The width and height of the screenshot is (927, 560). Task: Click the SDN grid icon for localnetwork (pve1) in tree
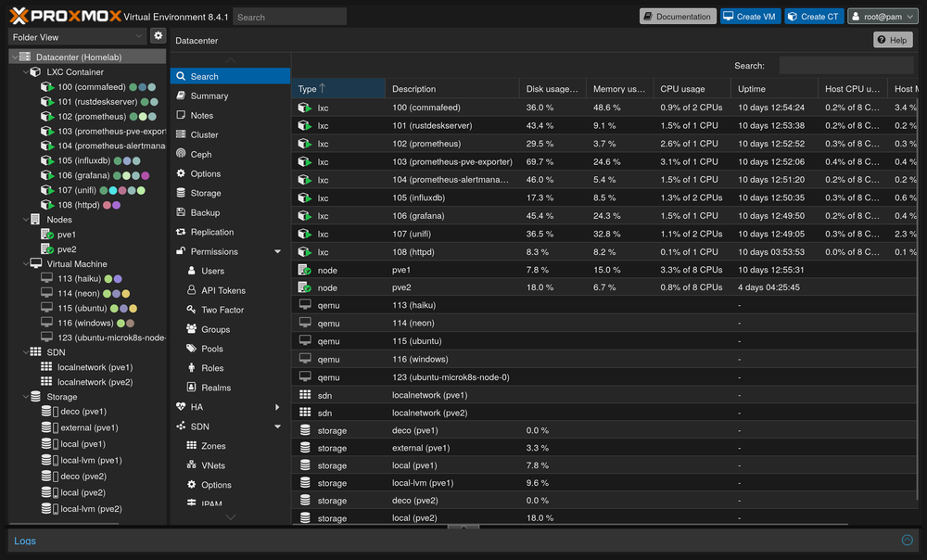[46, 366]
